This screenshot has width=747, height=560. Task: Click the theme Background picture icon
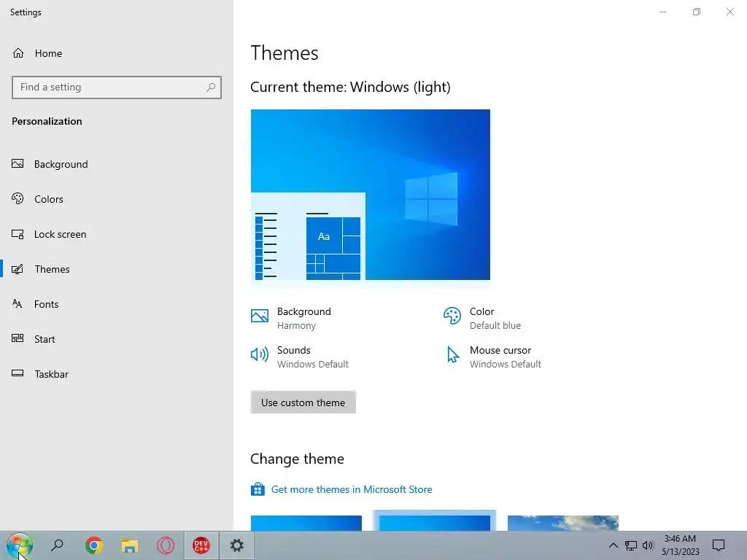260,316
